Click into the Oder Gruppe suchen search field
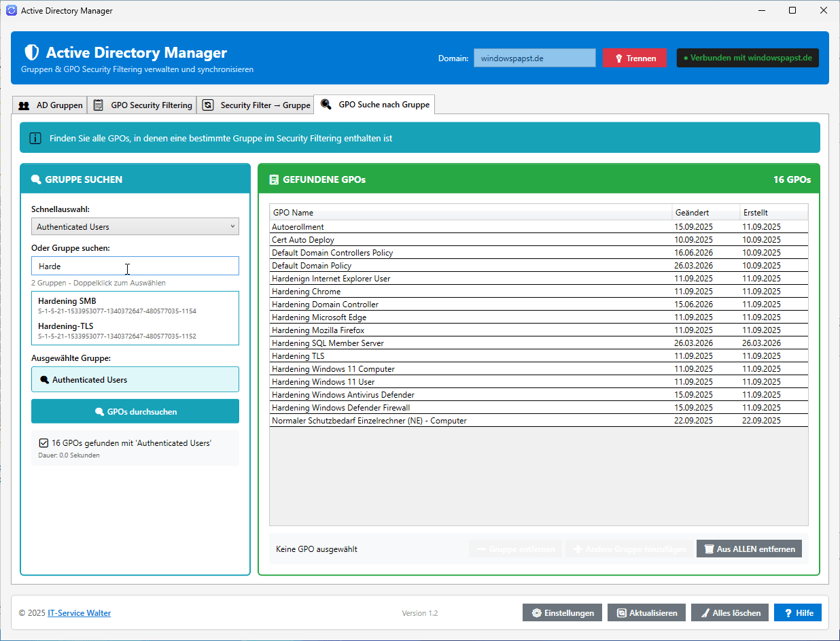 click(135, 266)
